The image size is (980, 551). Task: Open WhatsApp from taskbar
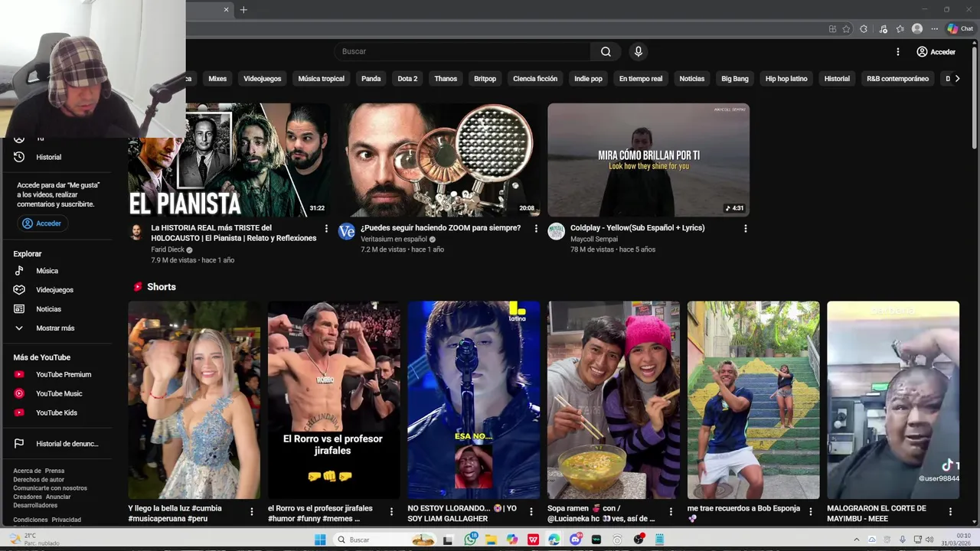point(470,540)
